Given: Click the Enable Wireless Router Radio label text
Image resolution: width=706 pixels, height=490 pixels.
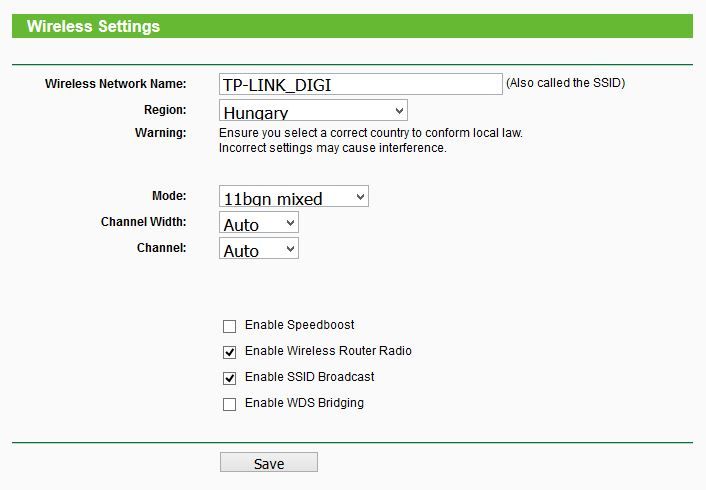Looking at the screenshot, I should pos(328,351).
